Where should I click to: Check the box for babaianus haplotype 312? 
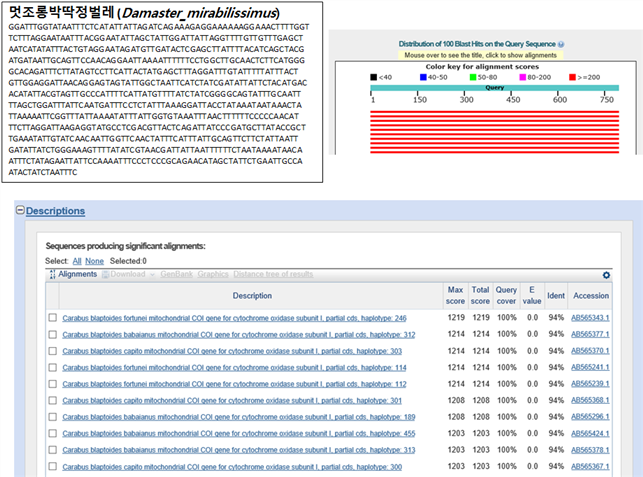click(x=52, y=334)
